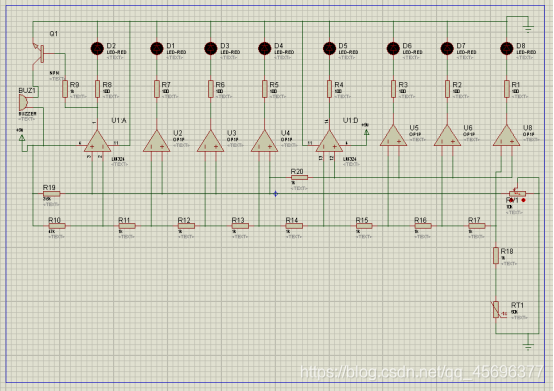The width and height of the screenshot is (554, 391).
Task: Select the +9V power terminal near BUZ1
Action: coord(22,138)
